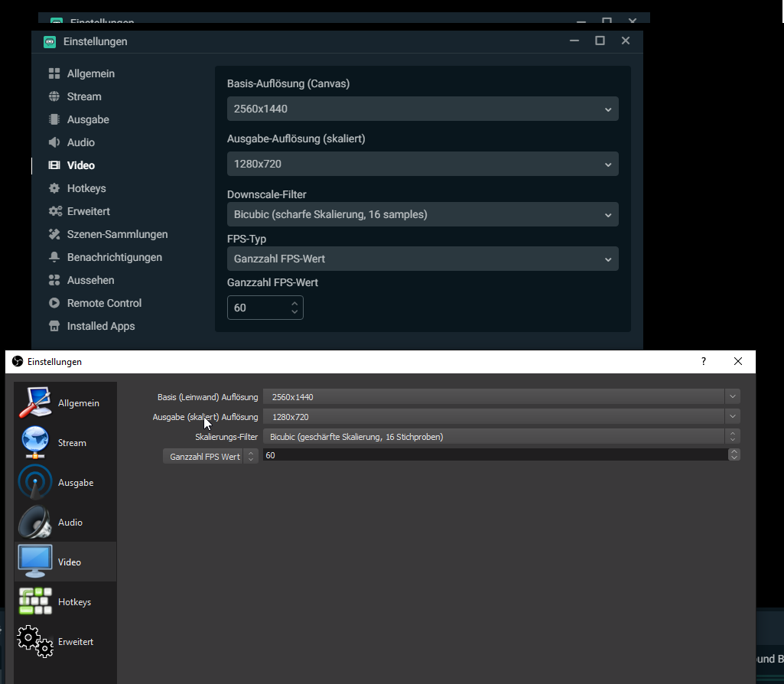
Task: Click the Hotkeys gear icon in Streamlabs sidebar
Action: pos(54,188)
